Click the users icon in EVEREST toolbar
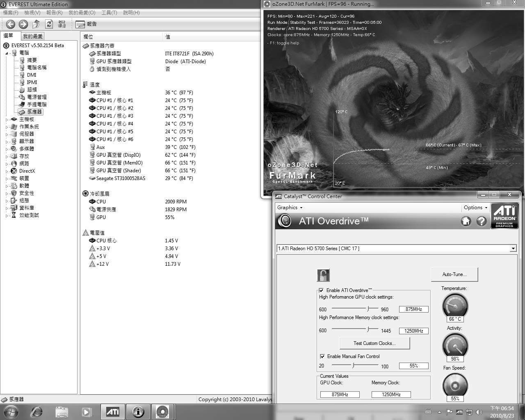Image resolution: width=525 pixels, height=420 pixels. (62, 24)
